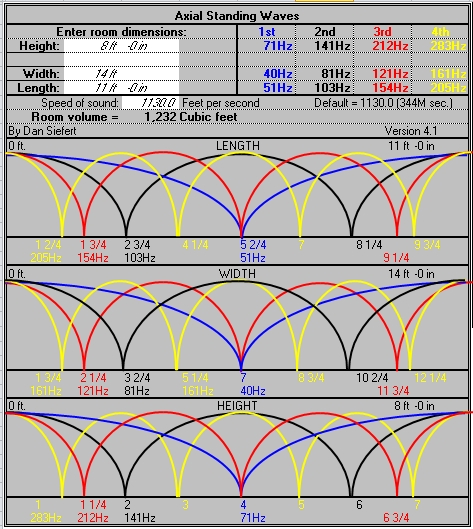Click the Room volume 1,232 Cubic feet text
The height and width of the screenshot is (529, 473).
[134, 117]
